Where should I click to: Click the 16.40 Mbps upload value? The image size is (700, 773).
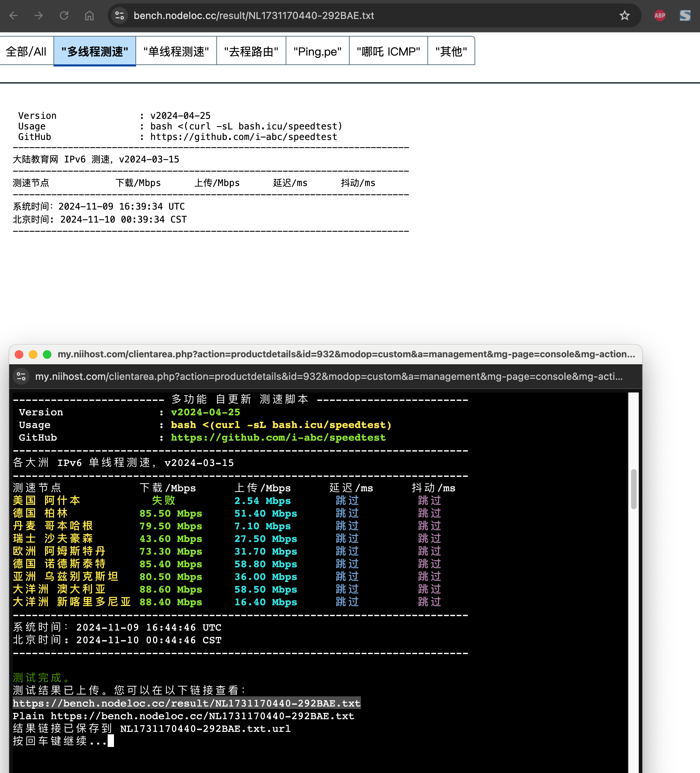[x=266, y=602]
